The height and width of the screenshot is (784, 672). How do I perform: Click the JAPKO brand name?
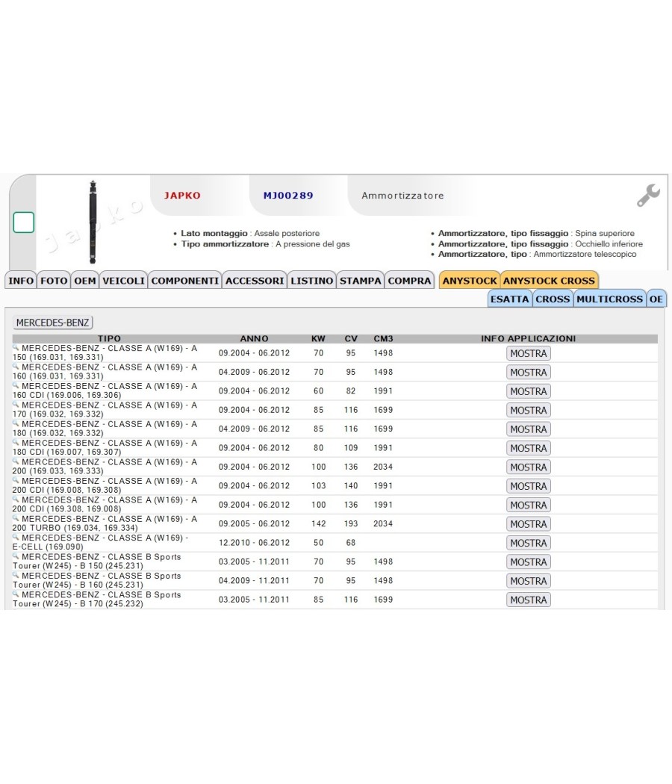[182, 196]
